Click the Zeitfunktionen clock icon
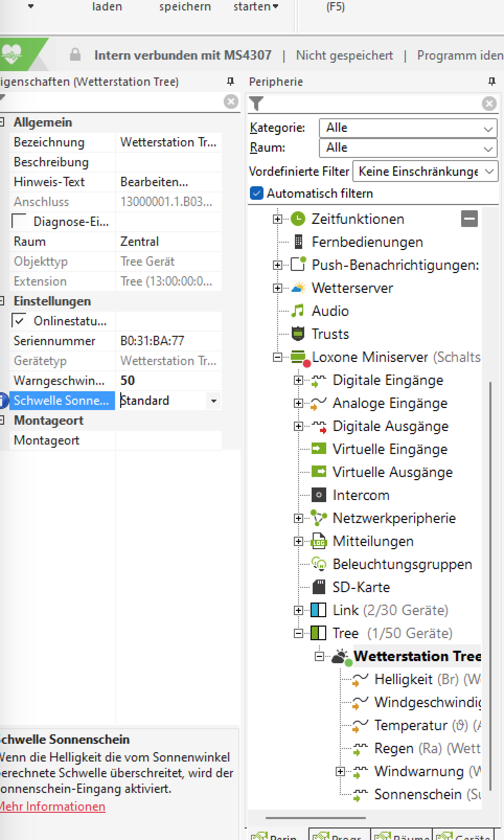This screenshot has height=840, width=504. (298, 219)
